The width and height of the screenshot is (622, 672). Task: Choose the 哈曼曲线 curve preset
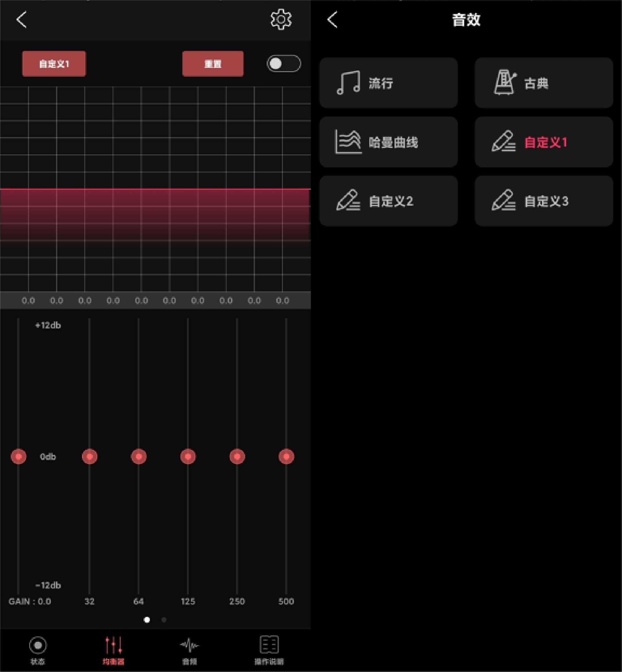(x=388, y=142)
